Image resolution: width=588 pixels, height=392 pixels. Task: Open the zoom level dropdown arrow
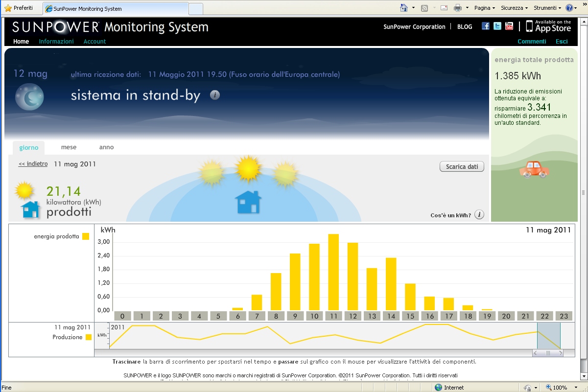(575, 388)
